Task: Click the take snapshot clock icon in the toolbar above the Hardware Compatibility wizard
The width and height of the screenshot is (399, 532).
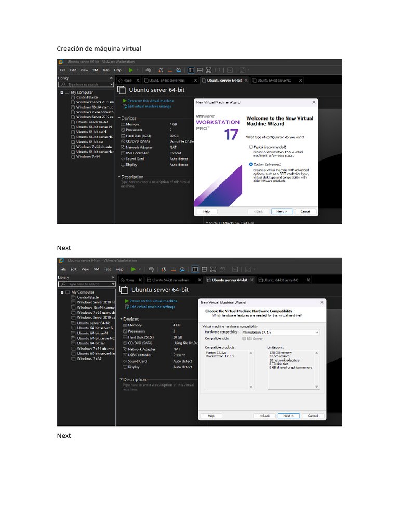Action: point(164,270)
